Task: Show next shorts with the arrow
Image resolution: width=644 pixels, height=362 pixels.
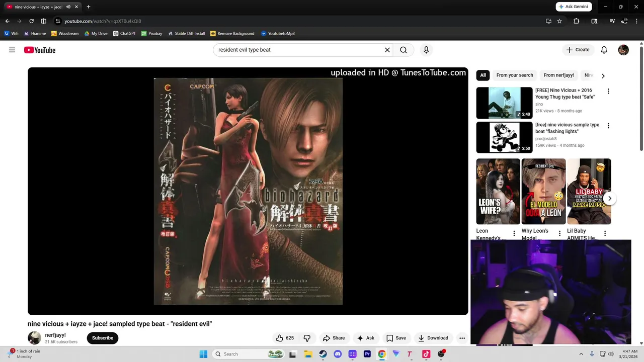Action: pos(609,199)
